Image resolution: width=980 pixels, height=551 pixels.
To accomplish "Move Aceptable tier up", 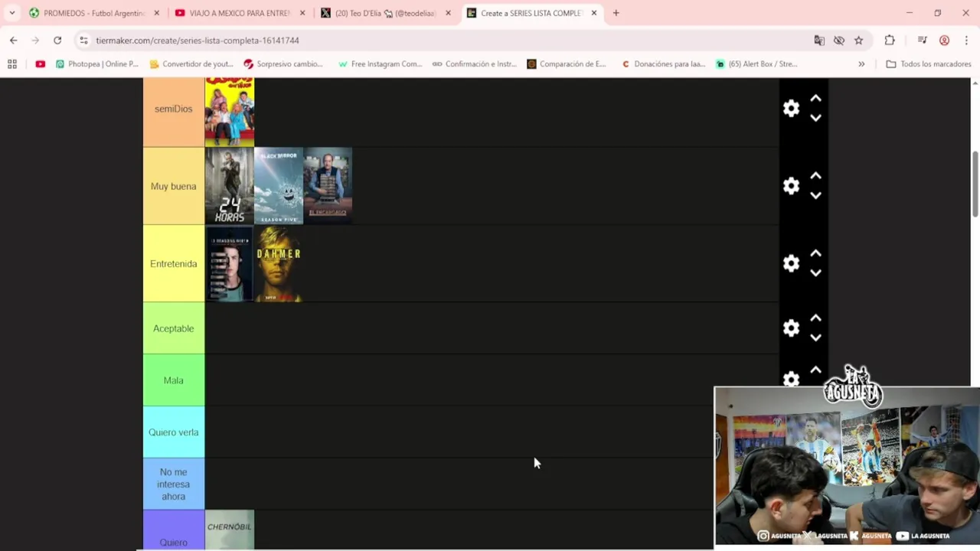I will [815, 318].
